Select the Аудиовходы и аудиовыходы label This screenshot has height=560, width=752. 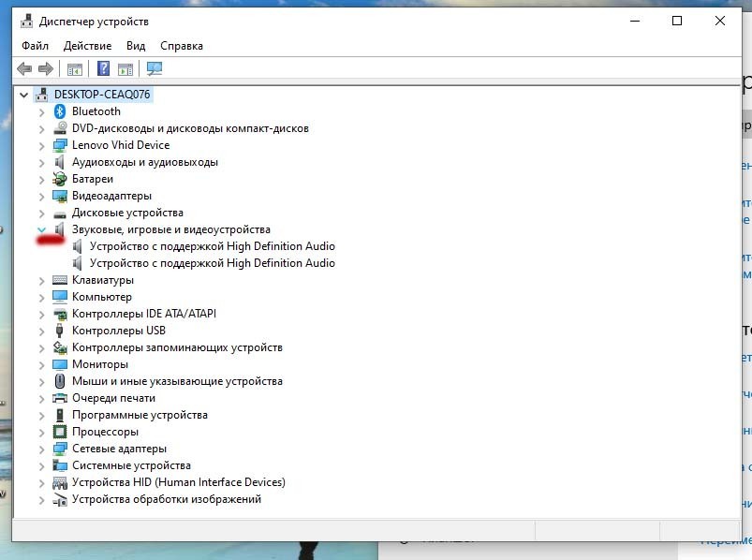145,162
